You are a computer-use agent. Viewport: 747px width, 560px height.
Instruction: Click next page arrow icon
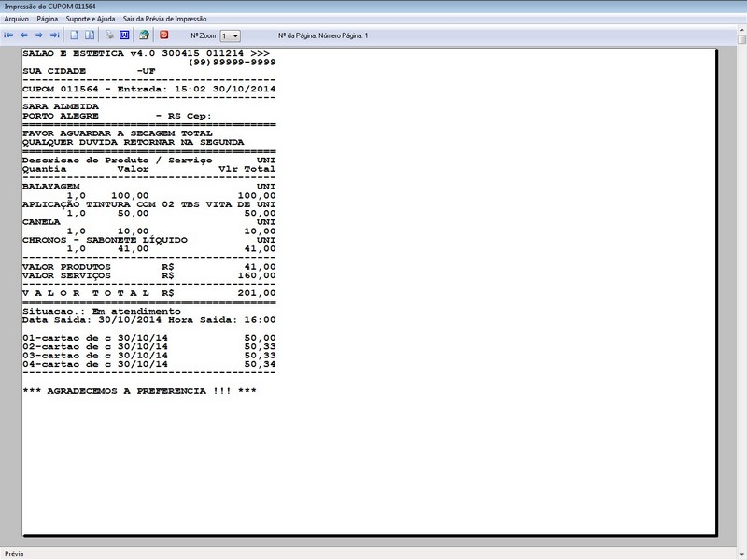point(39,35)
